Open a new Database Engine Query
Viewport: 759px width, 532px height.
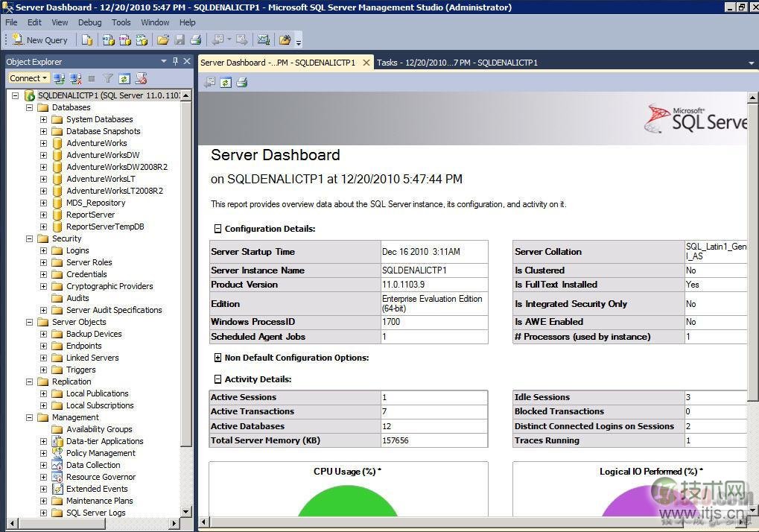pos(87,40)
